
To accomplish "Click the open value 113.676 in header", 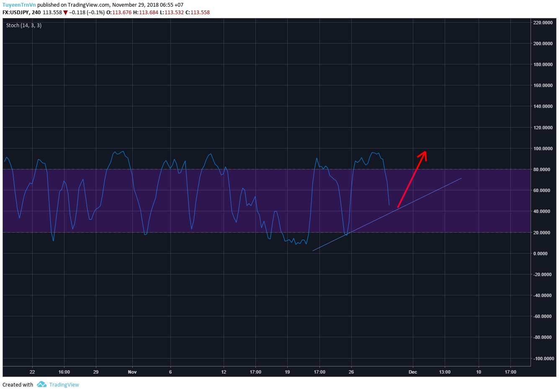I will [x=122, y=13].
